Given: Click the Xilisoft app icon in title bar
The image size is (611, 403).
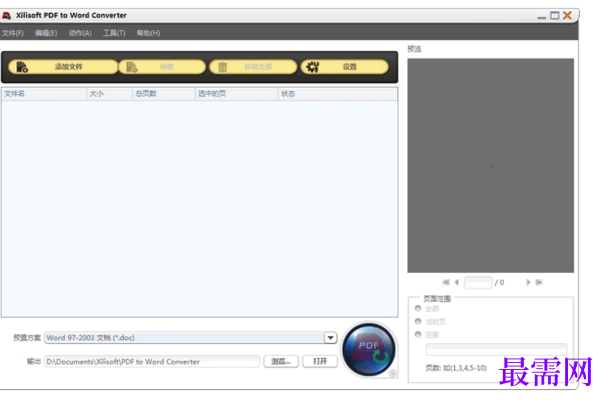Looking at the screenshot, I should coord(6,16).
